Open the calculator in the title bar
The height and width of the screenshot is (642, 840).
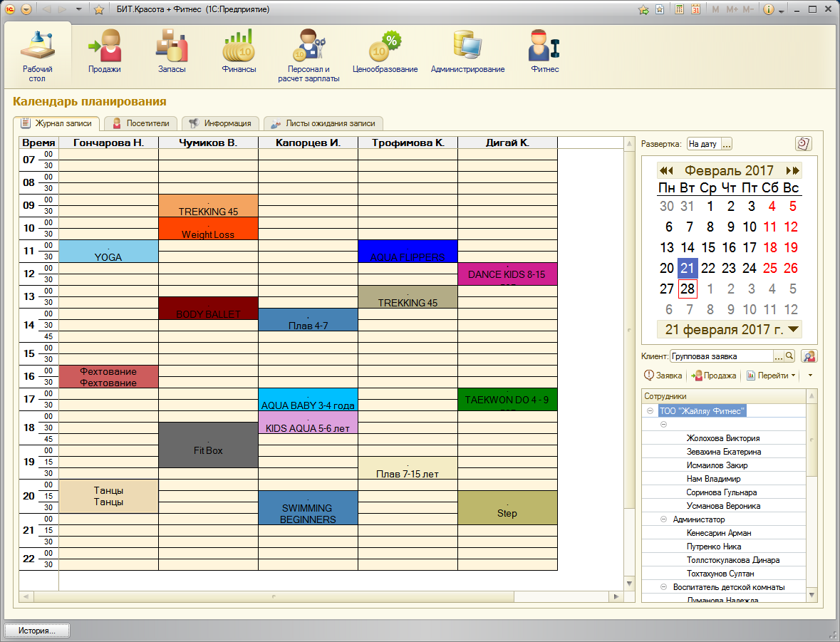coord(680,10)
